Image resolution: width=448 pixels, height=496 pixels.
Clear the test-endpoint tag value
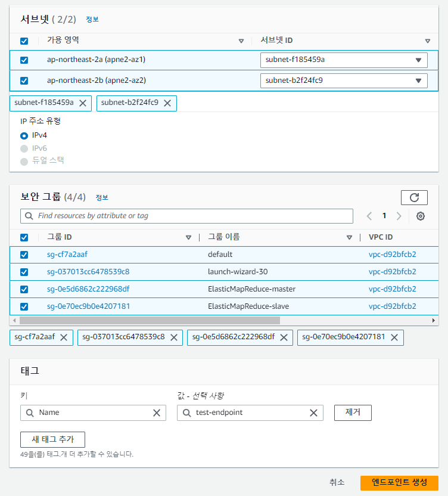(x=314, y=413)
